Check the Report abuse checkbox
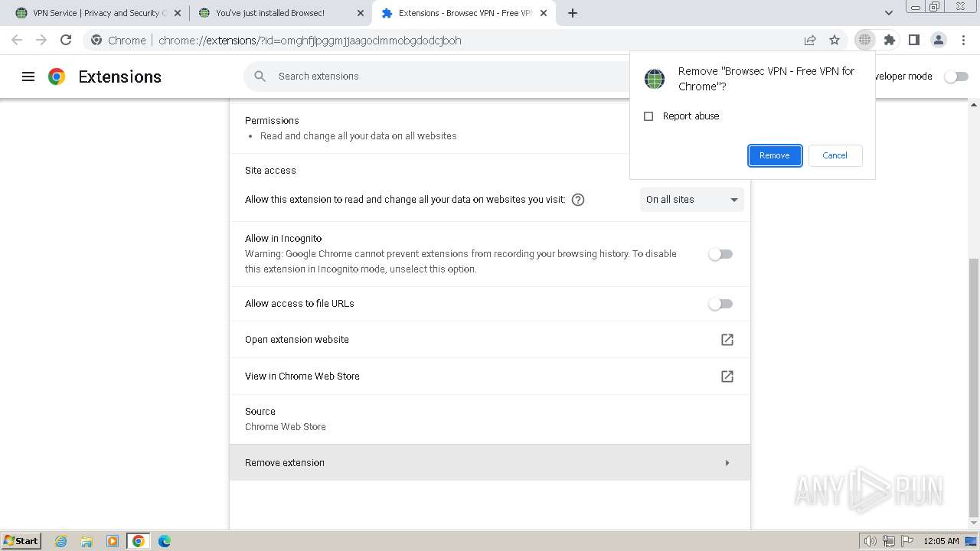This screenshot has height=551, width=980. [x=648, y=116]
